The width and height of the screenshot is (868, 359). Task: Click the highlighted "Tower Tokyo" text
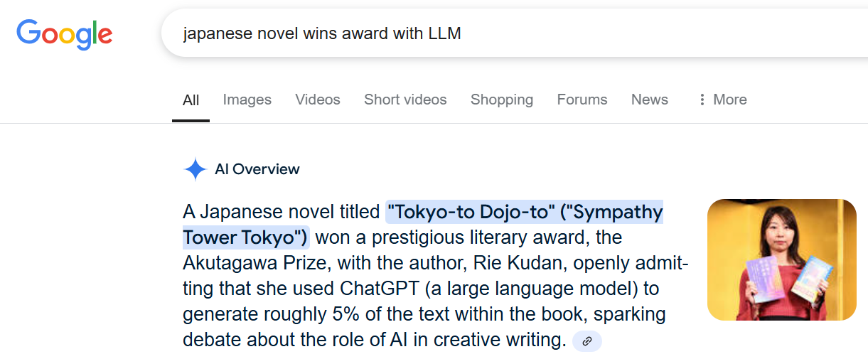click(x=245, y=237)
